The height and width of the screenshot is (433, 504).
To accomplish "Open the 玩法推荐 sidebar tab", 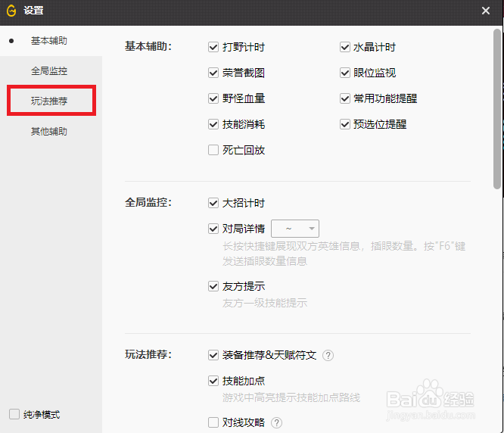I will pos(49,101).
